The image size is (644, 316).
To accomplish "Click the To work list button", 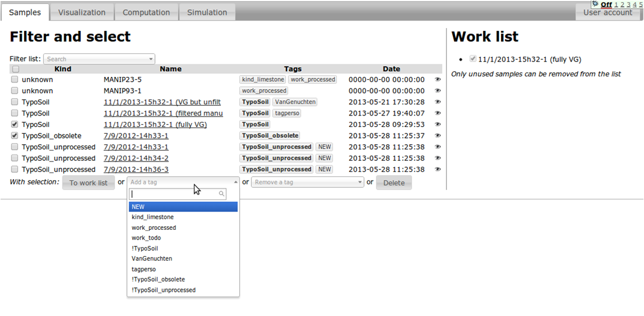I will pyautogui.click(x=88, y=183).
